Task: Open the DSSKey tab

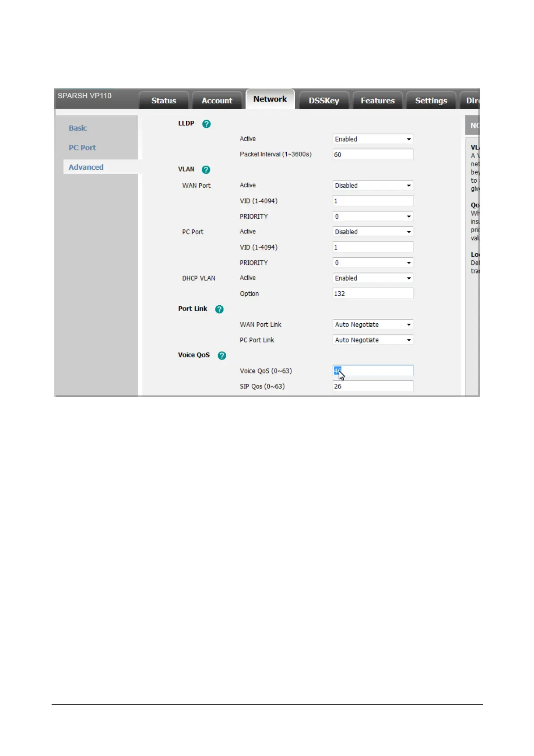Action: [x=324, y=101]
